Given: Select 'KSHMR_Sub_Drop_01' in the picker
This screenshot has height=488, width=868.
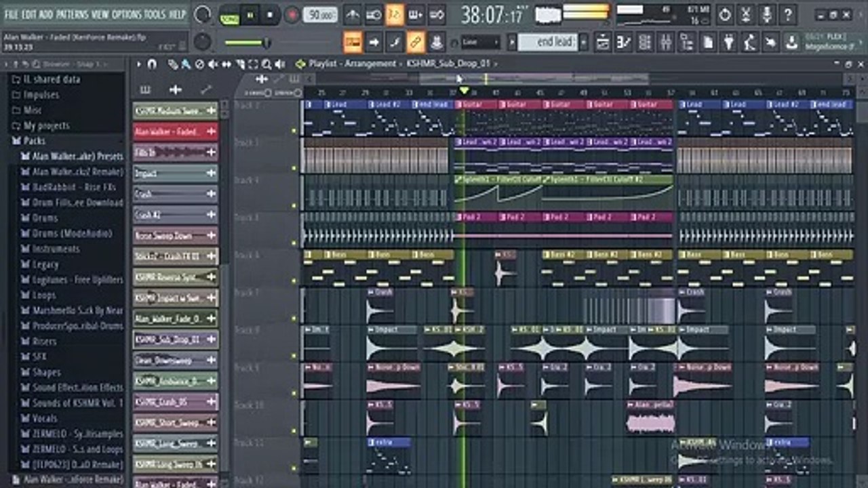Looking at the screenshot, I should (x=176, y=340).
